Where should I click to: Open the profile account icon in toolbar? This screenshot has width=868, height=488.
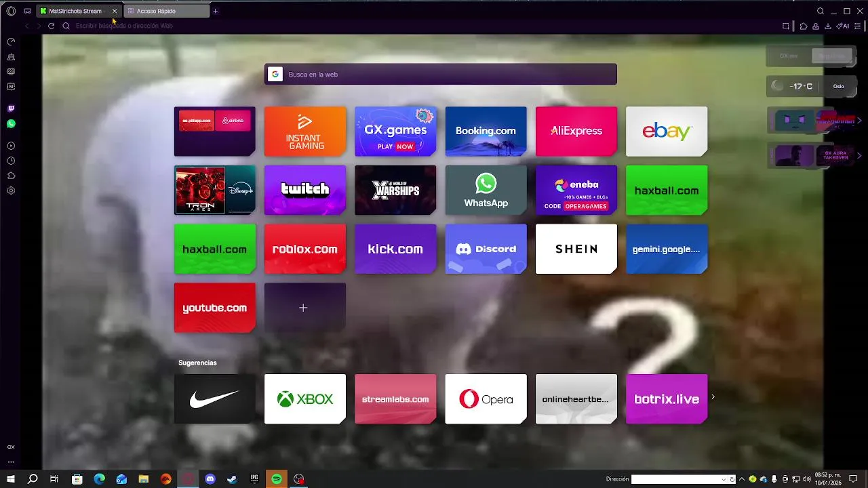coord(816,26)
